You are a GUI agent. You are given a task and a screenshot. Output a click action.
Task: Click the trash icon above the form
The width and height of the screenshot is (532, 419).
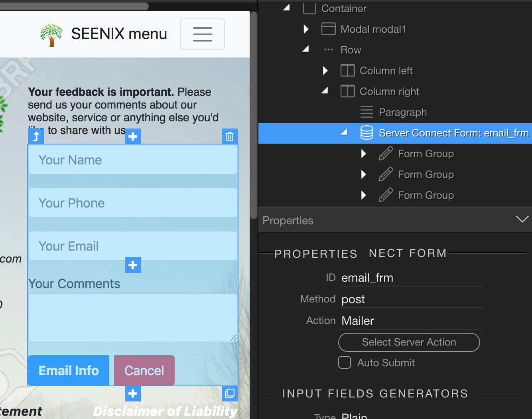(230, 136)
